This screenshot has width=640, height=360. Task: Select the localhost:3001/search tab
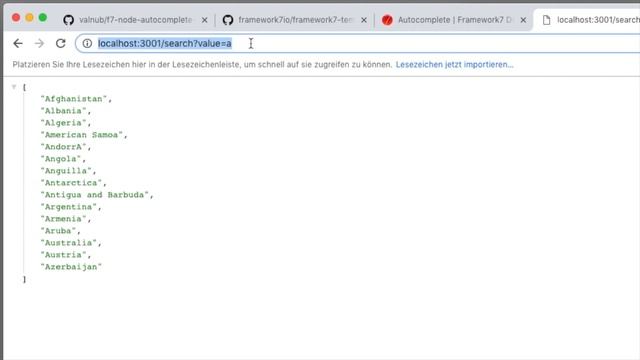coord(588,20)
